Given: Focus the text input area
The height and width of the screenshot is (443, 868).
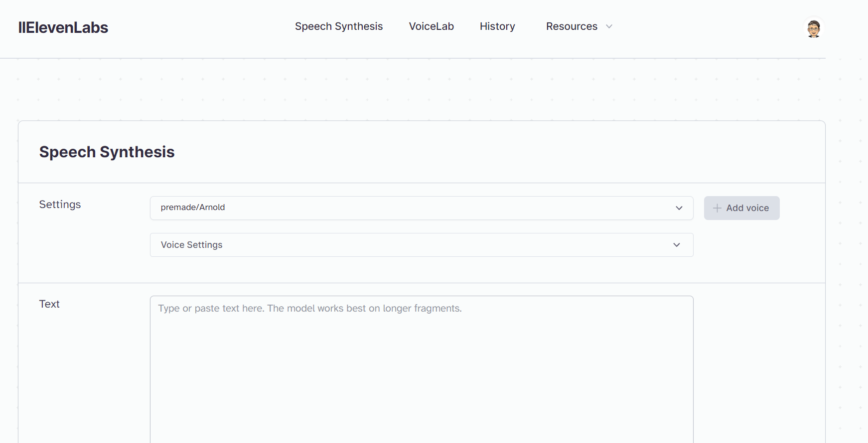Looking at the screenshot, I should tap(422, 369).
